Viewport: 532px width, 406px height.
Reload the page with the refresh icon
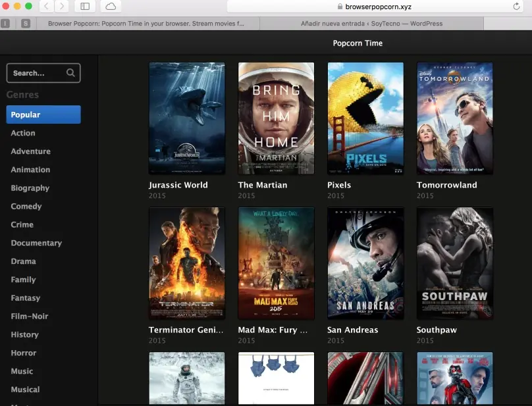click(515, 7)
